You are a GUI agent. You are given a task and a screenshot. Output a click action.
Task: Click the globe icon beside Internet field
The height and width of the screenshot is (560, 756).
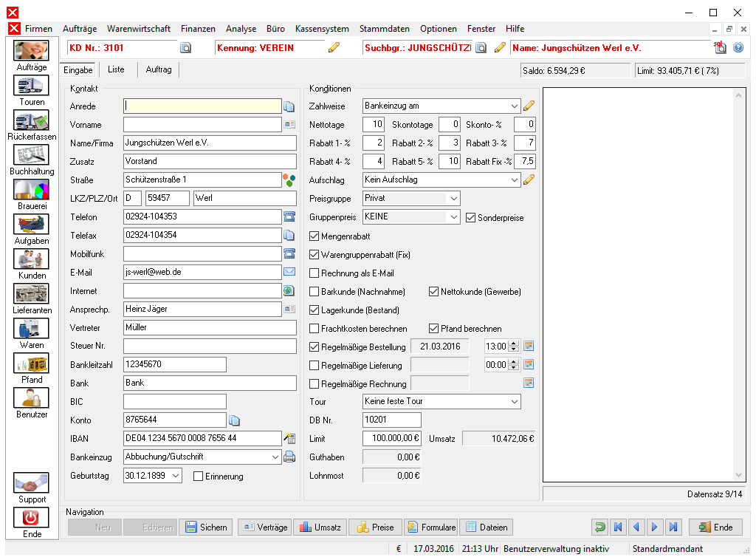tap(289, 290)
